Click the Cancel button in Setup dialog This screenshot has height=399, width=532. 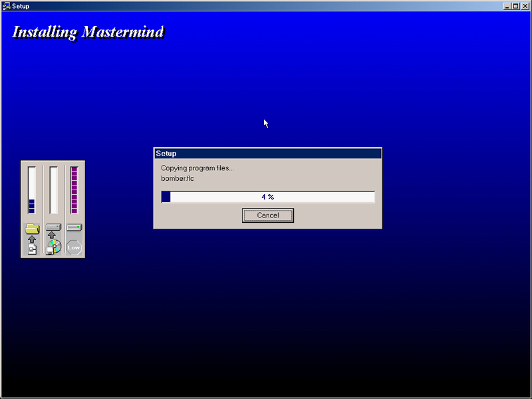tap(268, 215)
